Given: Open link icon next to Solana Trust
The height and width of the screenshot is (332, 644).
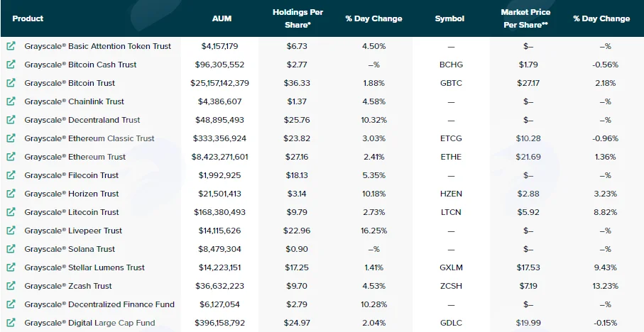Looking at the screenshot, I should point(11,248).
